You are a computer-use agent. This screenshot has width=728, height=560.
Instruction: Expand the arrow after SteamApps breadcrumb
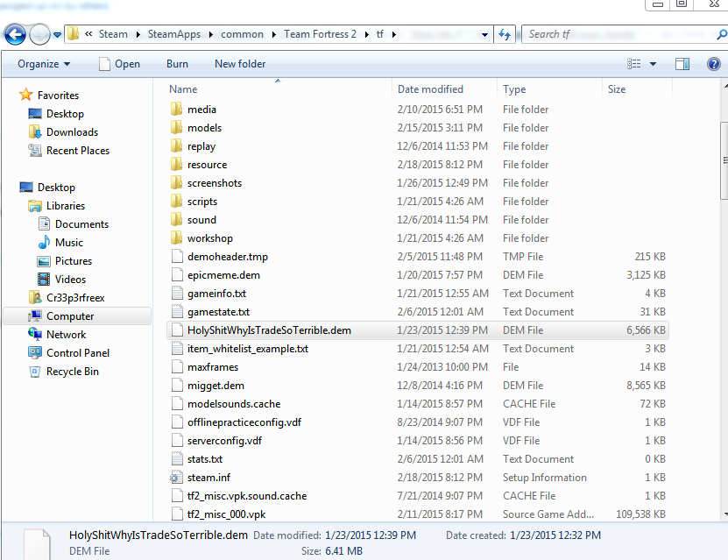(211, 35)
